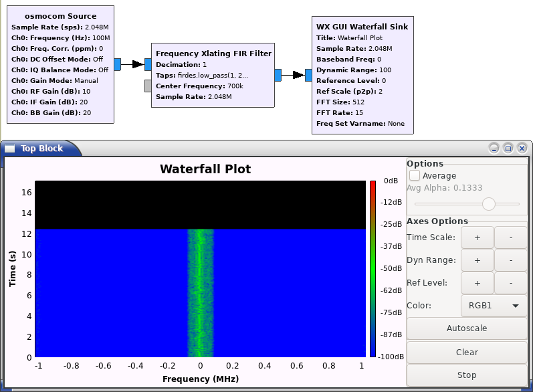Stop the waterfall plot
533x392 pixels.
click(467, 375)
